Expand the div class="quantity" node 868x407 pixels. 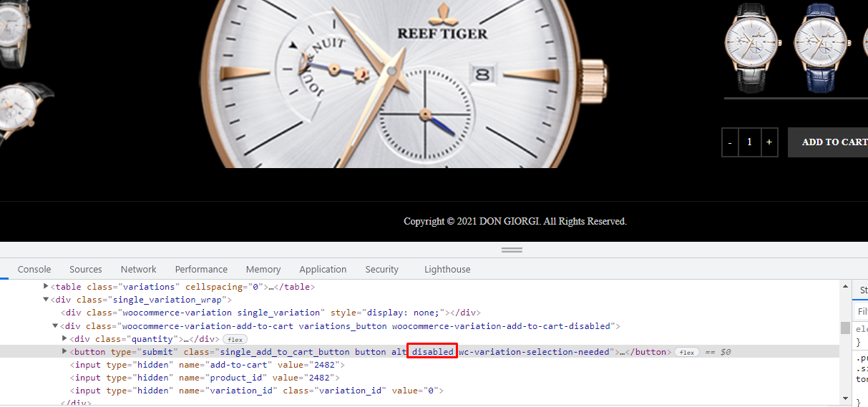point(65,338)
